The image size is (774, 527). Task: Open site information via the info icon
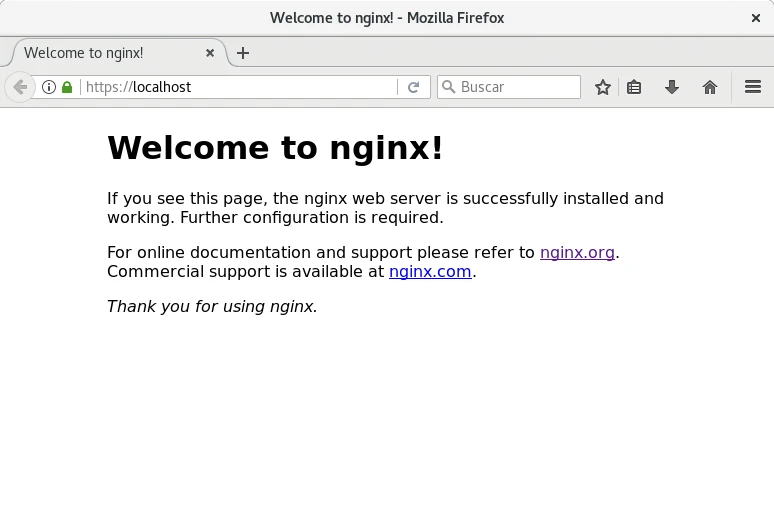[49, 87]
